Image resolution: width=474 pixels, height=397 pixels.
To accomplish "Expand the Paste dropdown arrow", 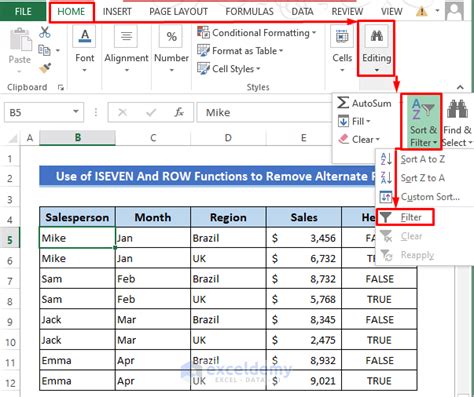I will [19, 71].
